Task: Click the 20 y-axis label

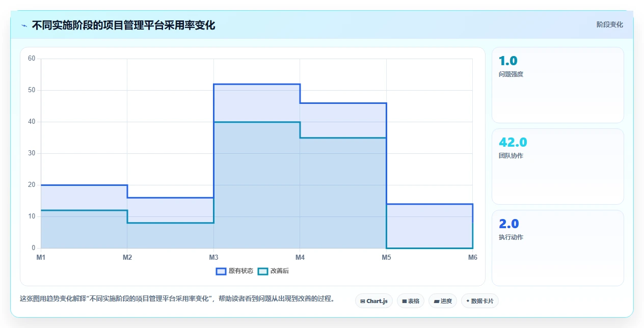Action: point(32,185)
